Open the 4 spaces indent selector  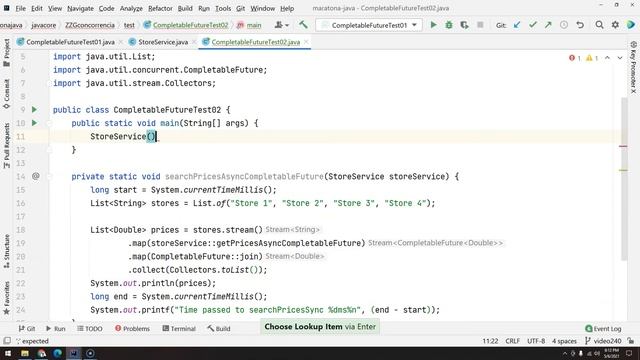pos(564,341)
